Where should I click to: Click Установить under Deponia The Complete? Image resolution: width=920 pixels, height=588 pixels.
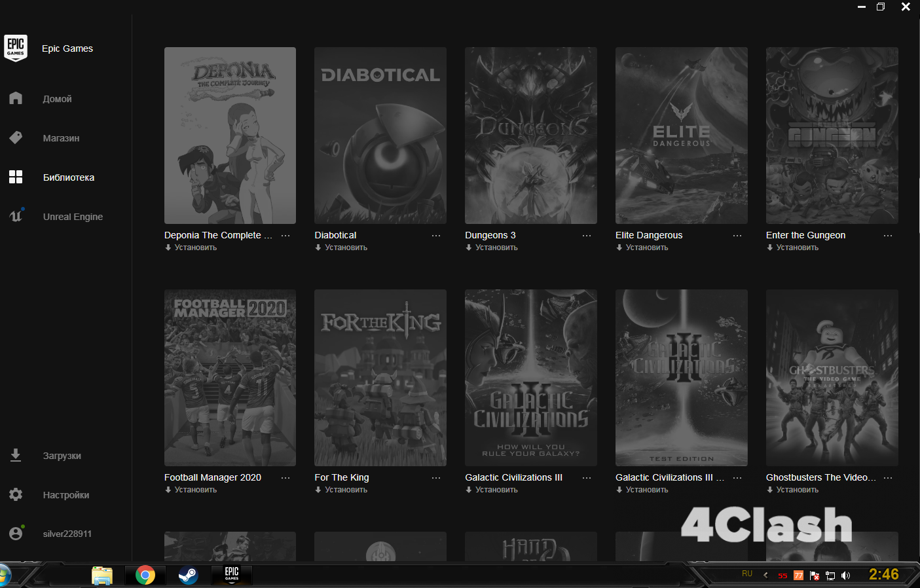[196, 248]
